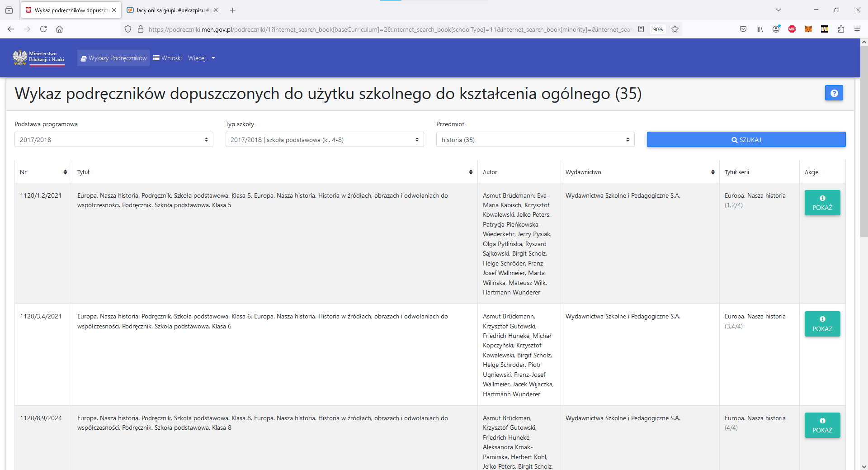Toggle reader view icon in address bar

click(641, 29)
